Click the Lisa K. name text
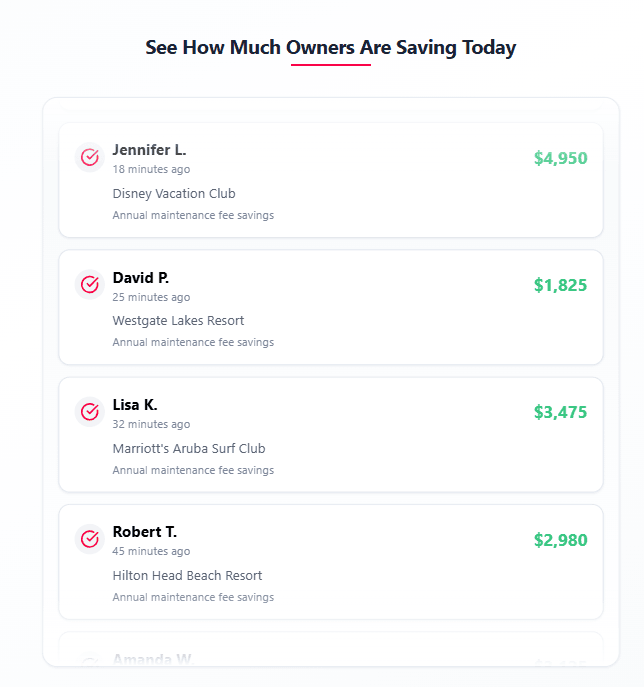The image size is (644, 687). click(135, 404)
